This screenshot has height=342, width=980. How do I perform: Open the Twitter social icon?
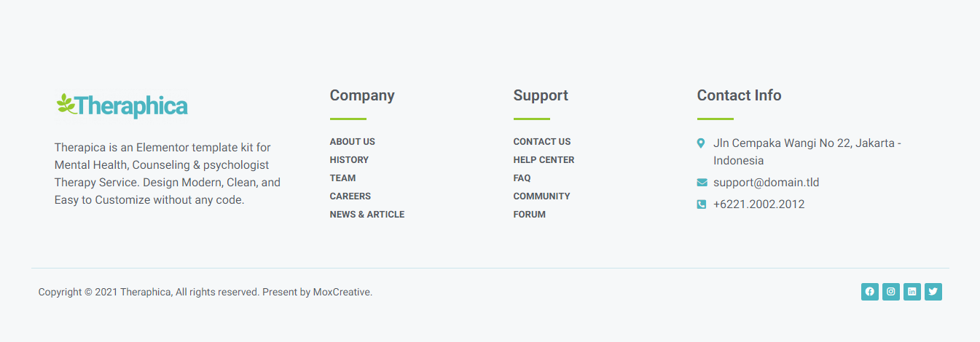point(933,292)
